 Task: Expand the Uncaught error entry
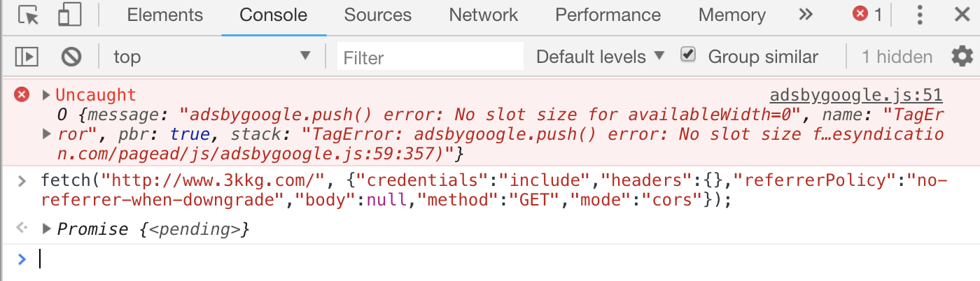click(x=47, y=95)
